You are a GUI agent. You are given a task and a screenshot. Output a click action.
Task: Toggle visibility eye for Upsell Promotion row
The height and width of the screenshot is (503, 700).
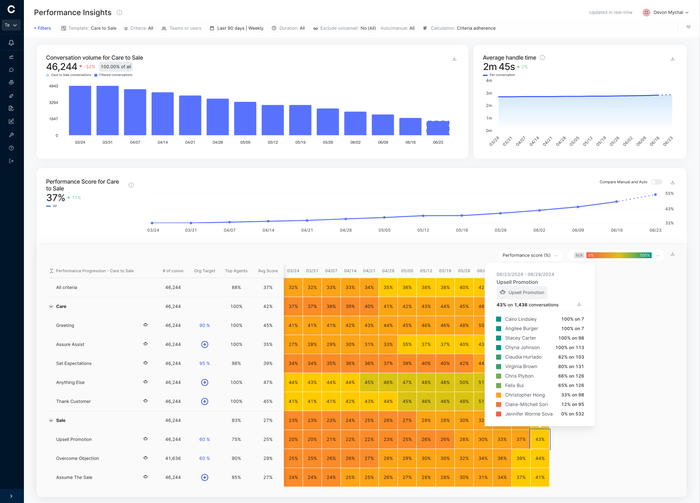point(146,439)
